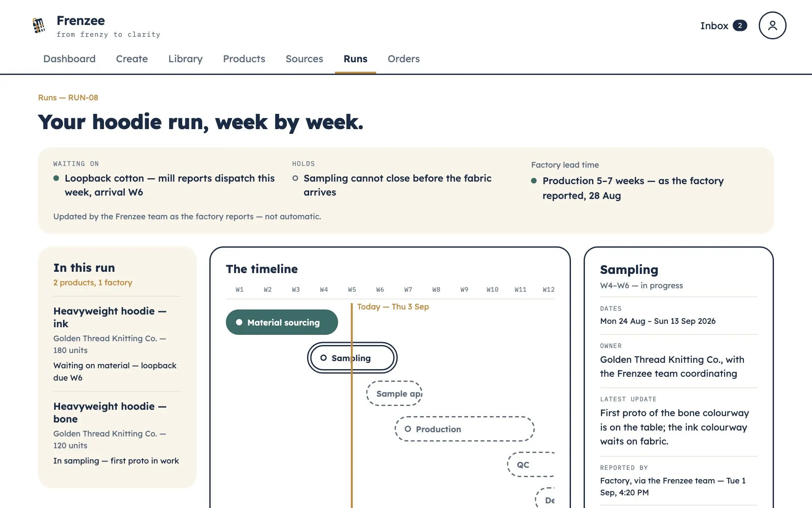Click the W1 week column header
The image size is (812, 508).
[239, 290]
